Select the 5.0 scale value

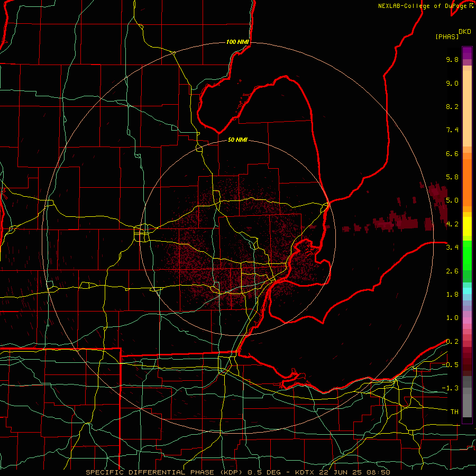click(x=452, y=200)
